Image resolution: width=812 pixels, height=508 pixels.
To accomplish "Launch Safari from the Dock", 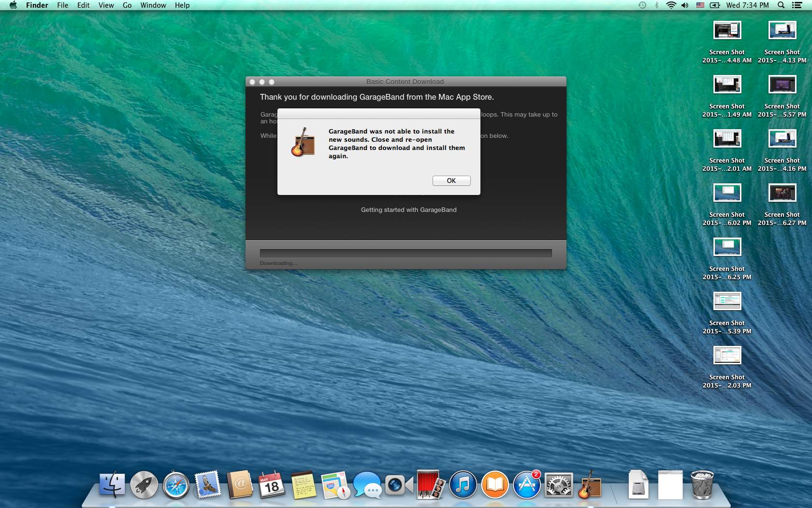I will (x=176, y=485).
